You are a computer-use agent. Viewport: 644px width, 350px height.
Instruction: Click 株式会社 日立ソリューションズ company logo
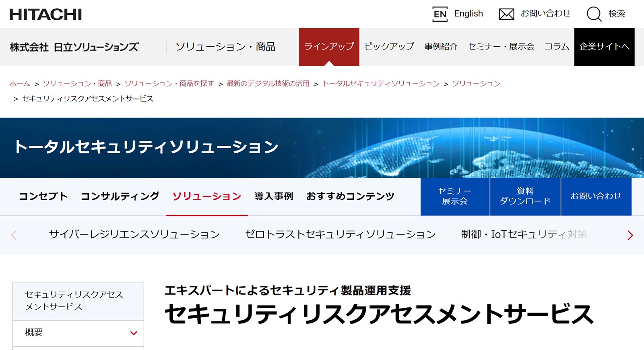[74, 47]
